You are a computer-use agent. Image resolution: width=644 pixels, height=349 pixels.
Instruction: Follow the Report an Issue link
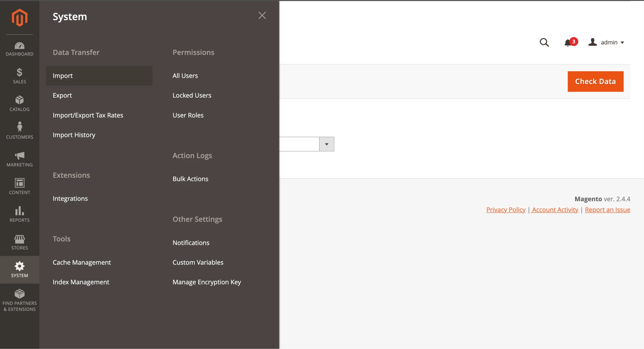(607, 210)
